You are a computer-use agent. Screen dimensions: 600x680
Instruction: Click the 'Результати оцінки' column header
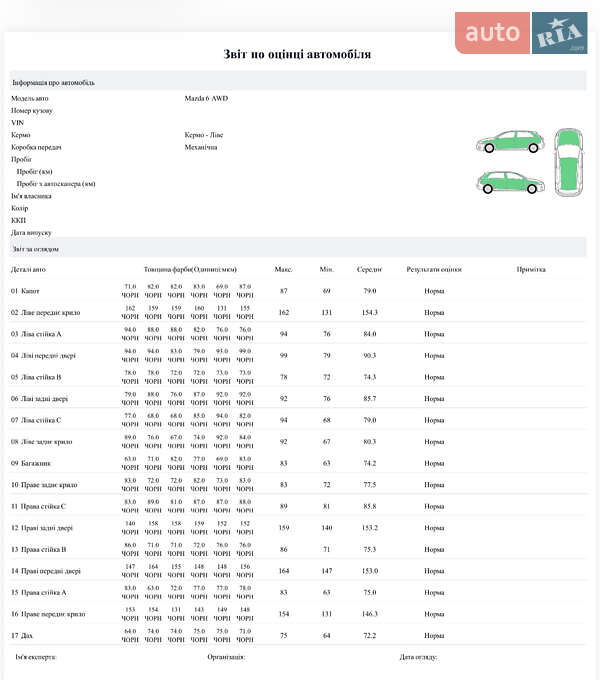(434, 269)
